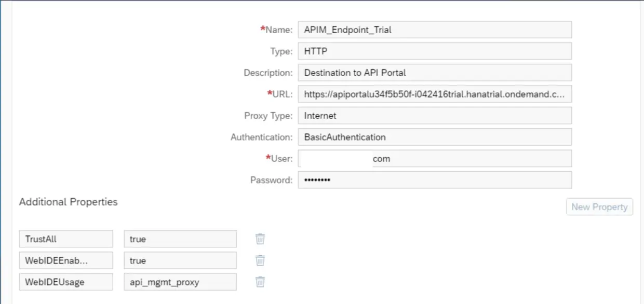Click the Authentication label text

(x=261, y=137)
